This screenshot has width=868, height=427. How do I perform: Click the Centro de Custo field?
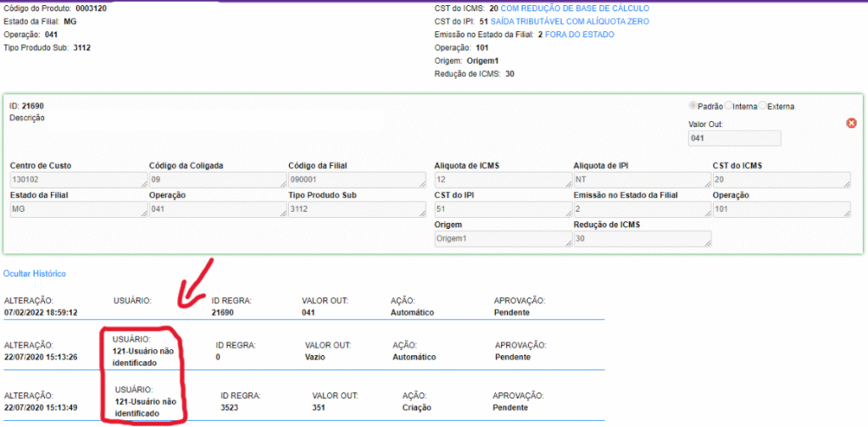pyautogui.click(x=77, y=180)
